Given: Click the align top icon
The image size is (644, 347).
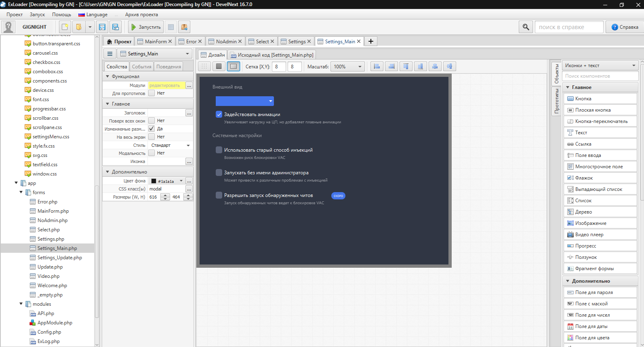Looking at the screenshot, I should (406, 66).
